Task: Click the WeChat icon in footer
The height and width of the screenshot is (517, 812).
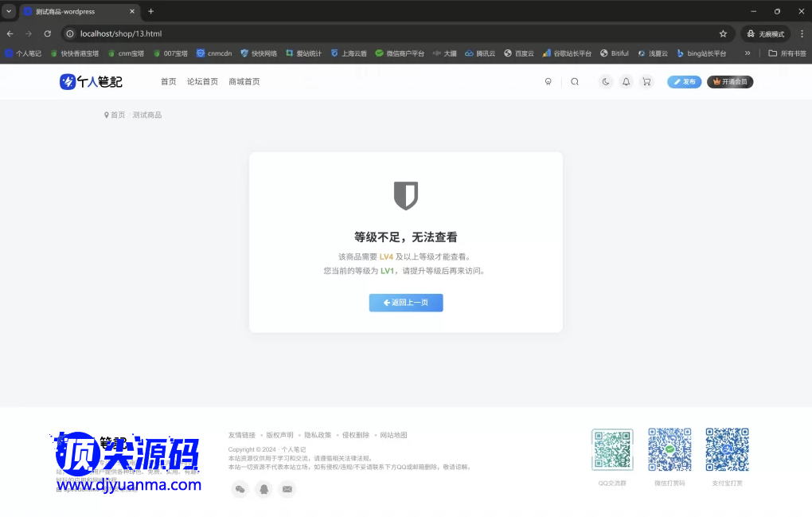Action: coord(240,489)
